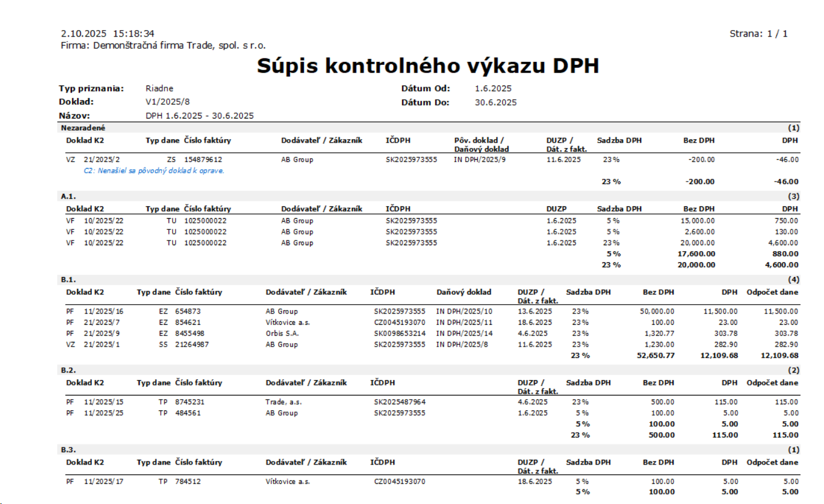824x504 pixels.
Task: Select document number "11/2025/17"
Action: pyautogui.click(x=104, y=481)
